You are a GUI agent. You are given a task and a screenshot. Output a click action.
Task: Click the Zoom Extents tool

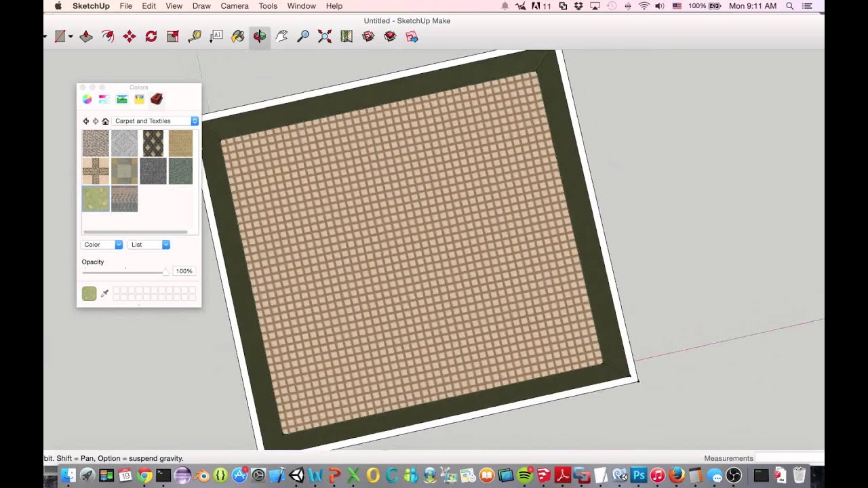pyautogui.click(x=325, y=37)
